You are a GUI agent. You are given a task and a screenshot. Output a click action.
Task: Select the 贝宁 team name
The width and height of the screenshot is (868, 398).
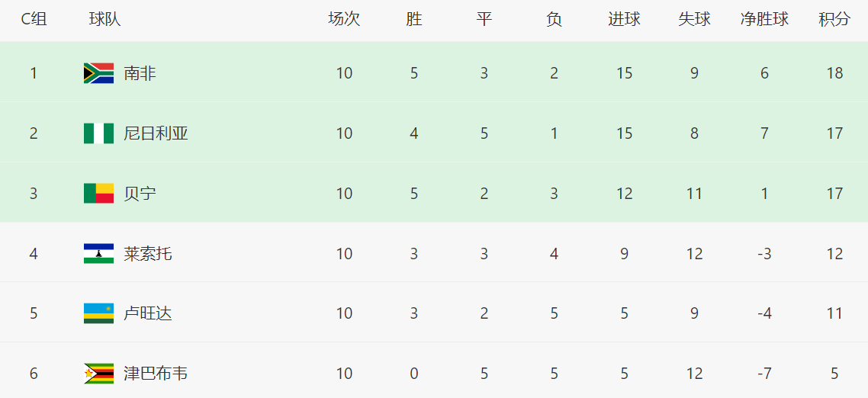pos(140,194)
